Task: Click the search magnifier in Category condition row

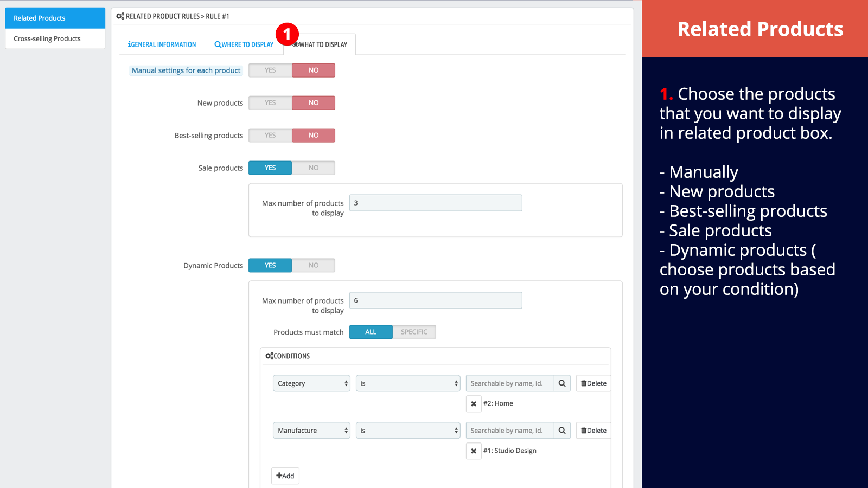Action: coord(562,383)
